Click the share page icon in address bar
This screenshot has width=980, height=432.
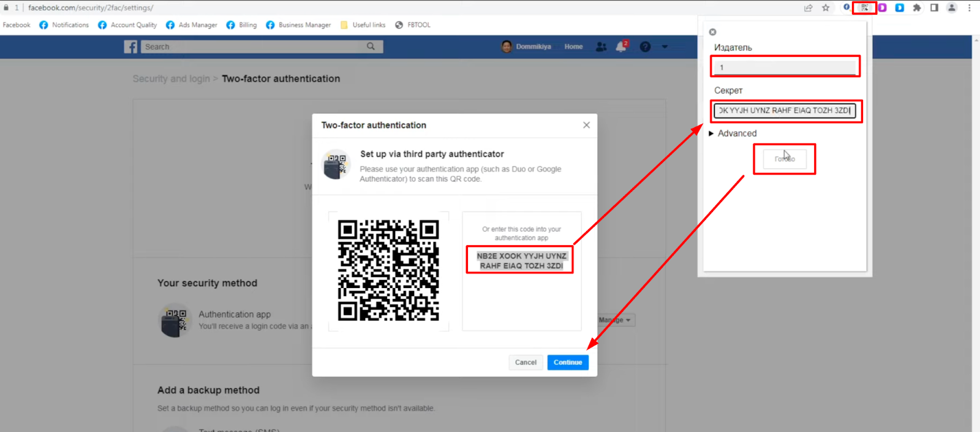pyautogui.click(x=809, y=8)
